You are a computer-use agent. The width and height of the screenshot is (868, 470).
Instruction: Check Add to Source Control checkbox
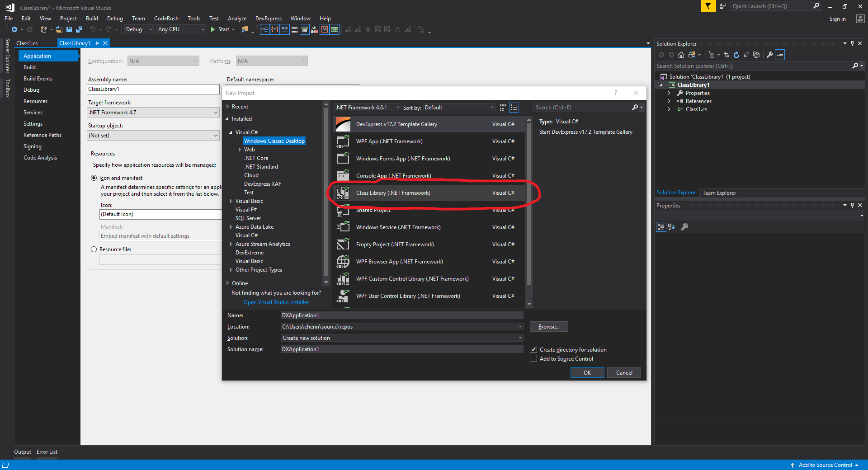tap(533, 358)
